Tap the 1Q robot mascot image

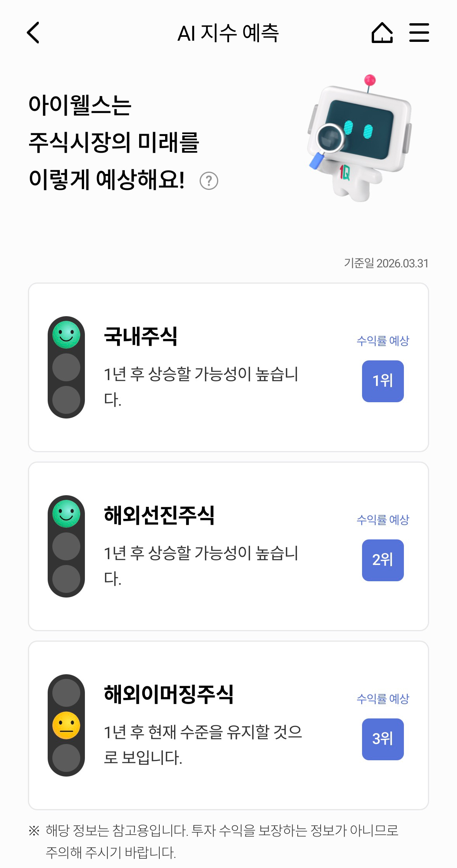359,139
